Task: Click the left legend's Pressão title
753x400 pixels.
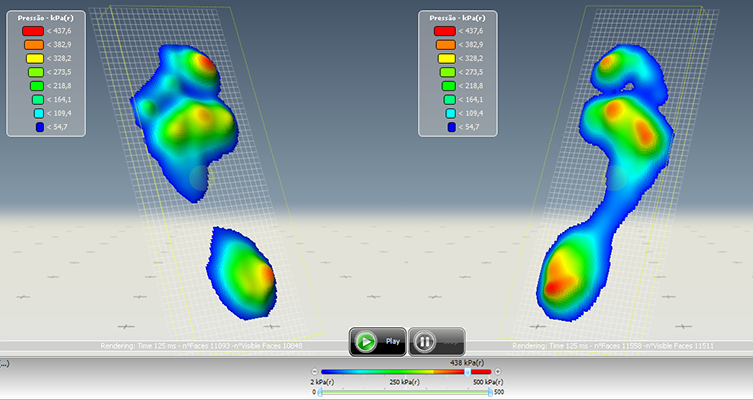Action: 45,18
